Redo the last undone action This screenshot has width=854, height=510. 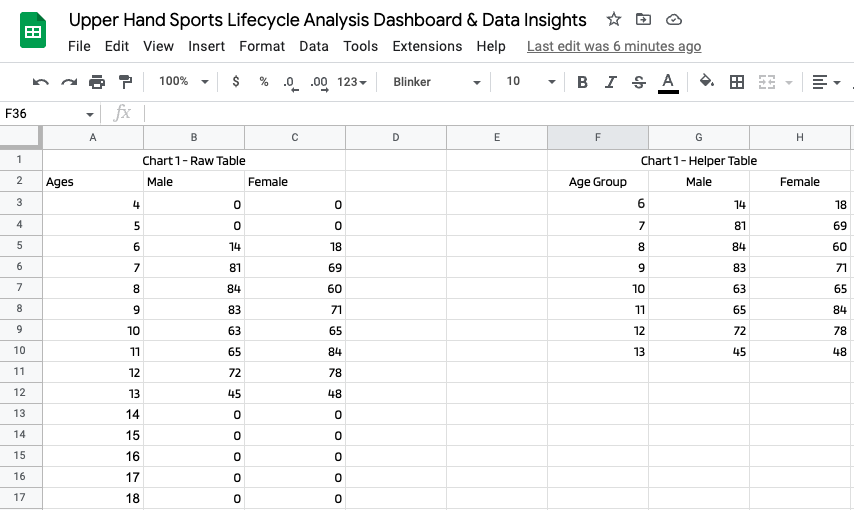pos(69,82)
